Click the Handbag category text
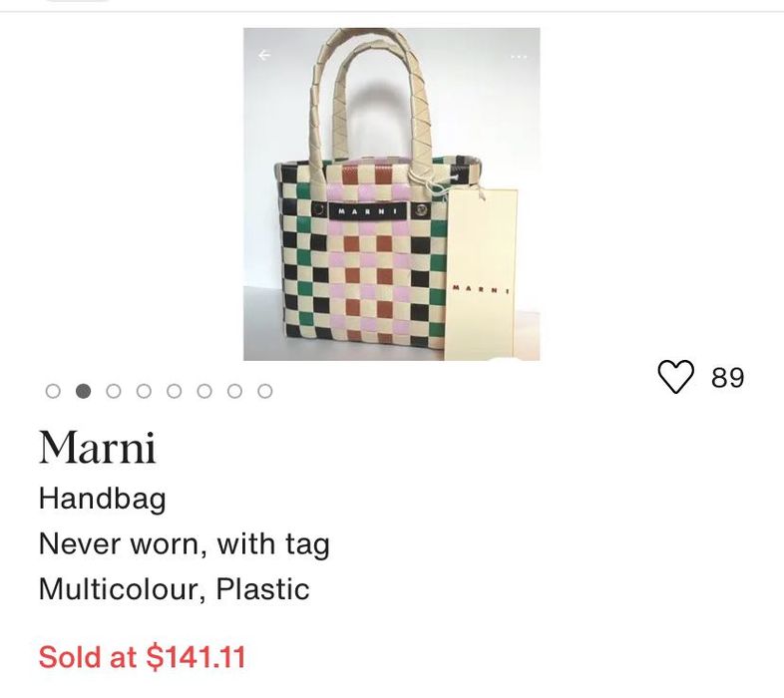Screen dimensions: 784x698 pos(102,499)
